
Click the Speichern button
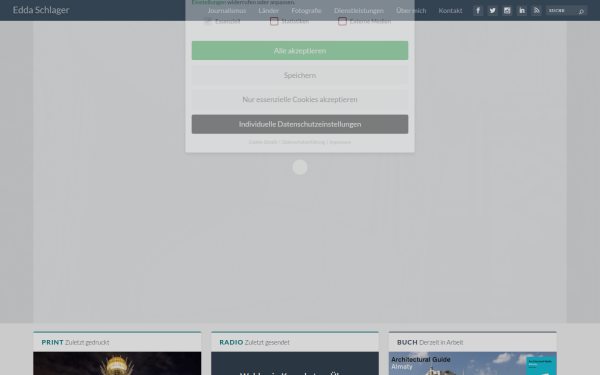pyautogui.click(x=300, y=75)
